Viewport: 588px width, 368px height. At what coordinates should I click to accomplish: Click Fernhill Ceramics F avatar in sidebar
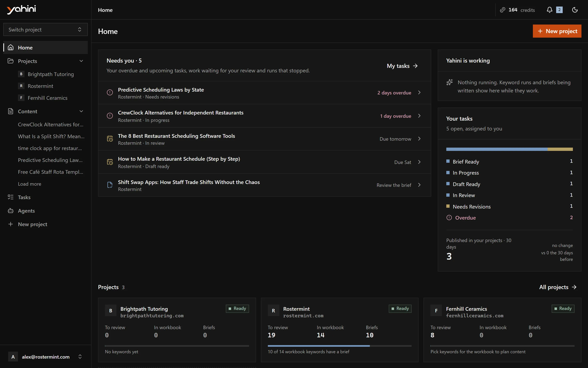pos(21,98)
